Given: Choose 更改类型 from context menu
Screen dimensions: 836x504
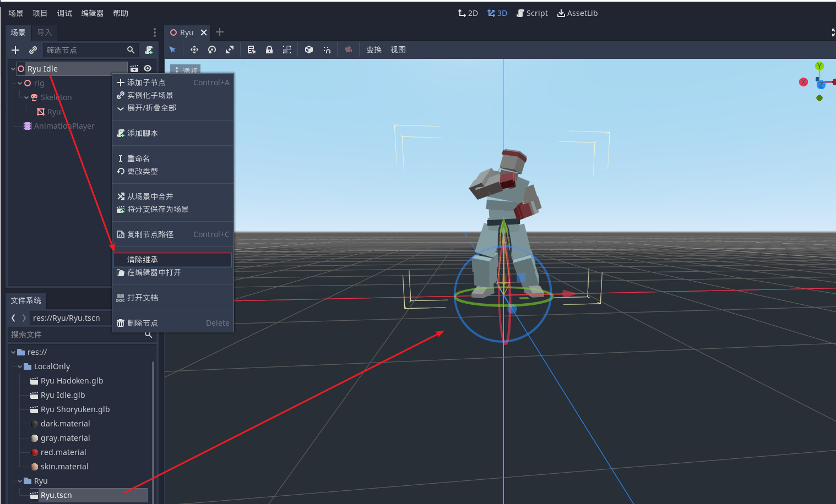Looking at the screenshot, I should tap(173, 171).
